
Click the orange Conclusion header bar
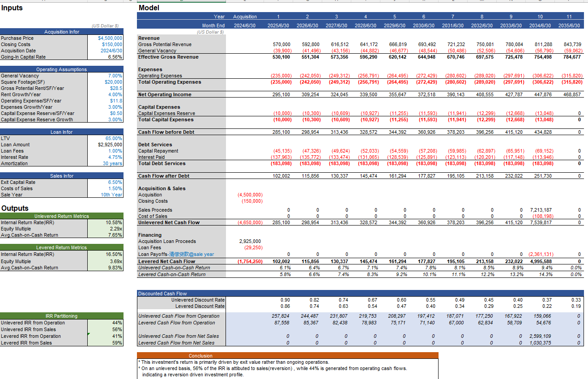click(x=287, y=356)
